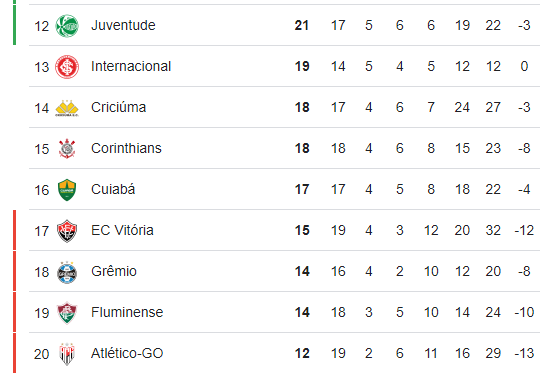Open the Internacional team link
The image size is (540, 378).
(x=131, y=66)
